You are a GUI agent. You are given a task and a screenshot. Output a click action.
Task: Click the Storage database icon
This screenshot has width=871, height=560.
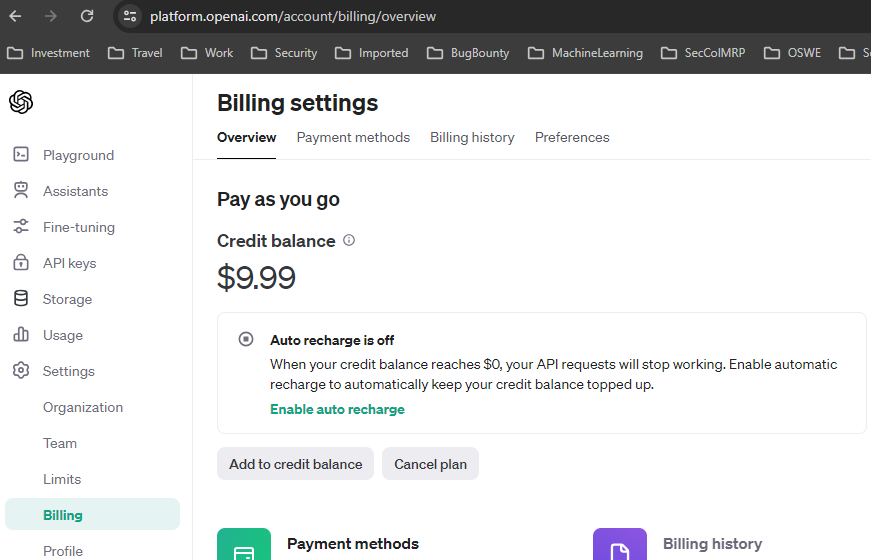(21, 298)
